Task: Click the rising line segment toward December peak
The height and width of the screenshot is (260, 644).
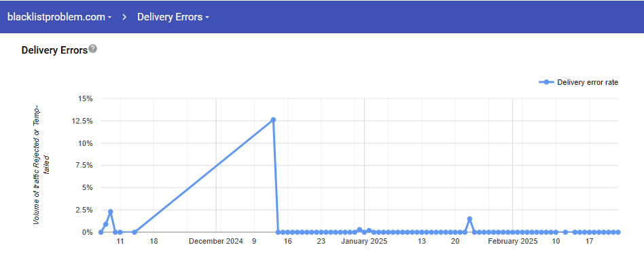Action: (204, 176)
